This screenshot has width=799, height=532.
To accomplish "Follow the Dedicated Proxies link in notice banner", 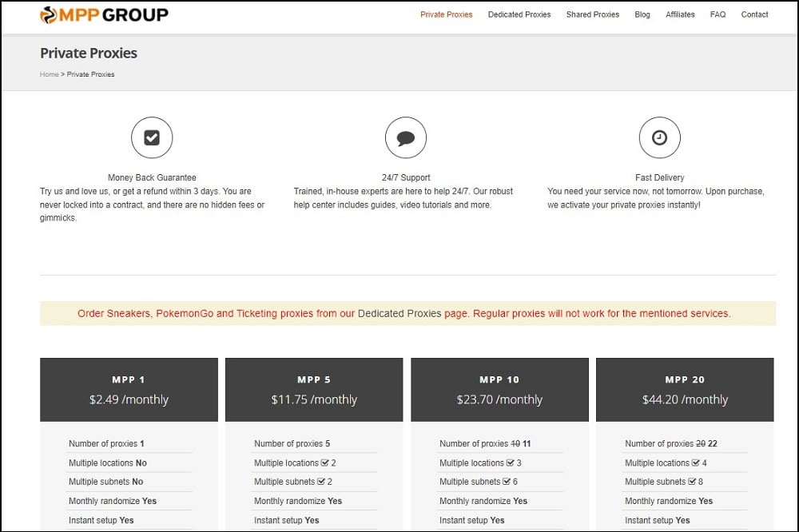I will 399,313.
